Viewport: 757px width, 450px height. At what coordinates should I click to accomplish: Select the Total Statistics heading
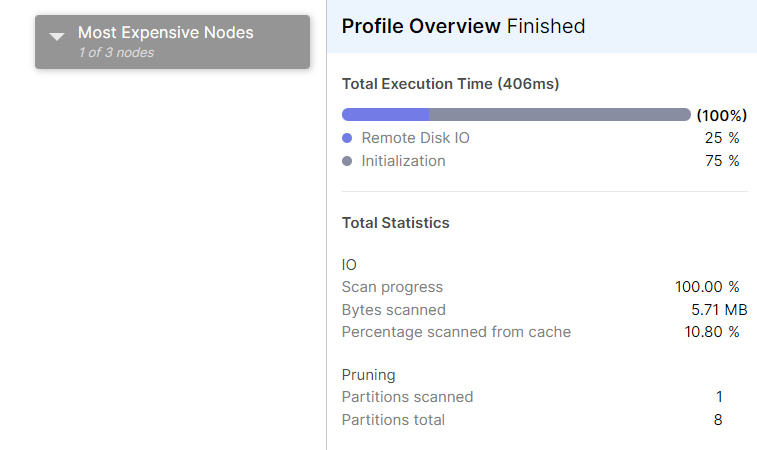click(x=395, y=223)
